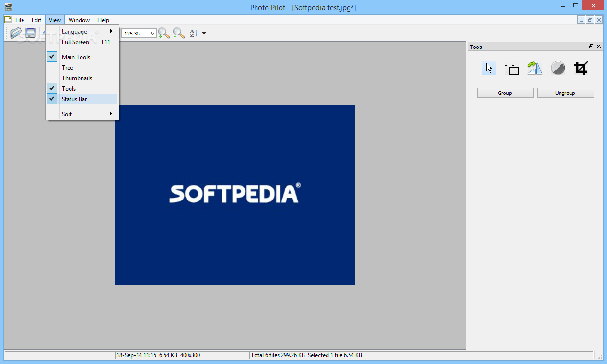
Task: Save using the floppy disk icon
Action: (x=31, y=33)
